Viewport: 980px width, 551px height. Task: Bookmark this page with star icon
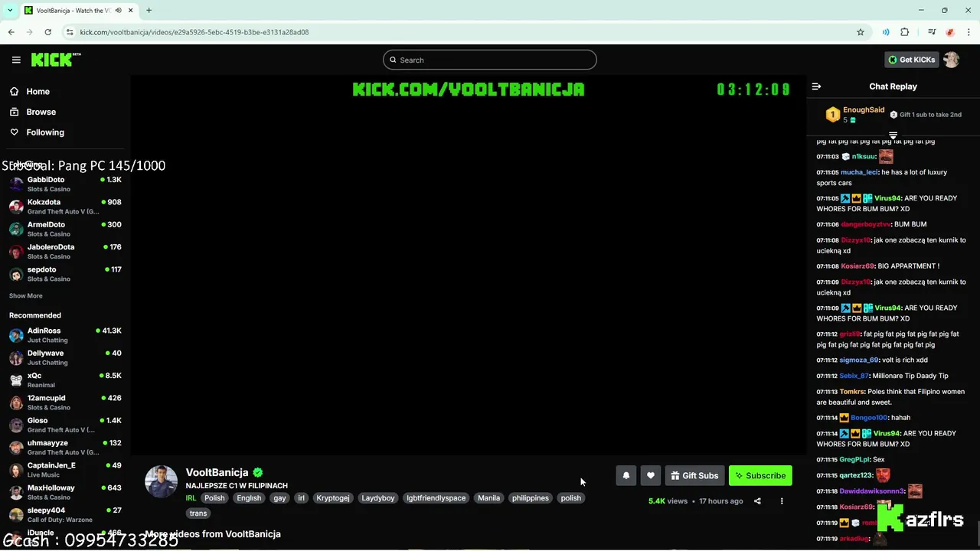click(861, 32)
